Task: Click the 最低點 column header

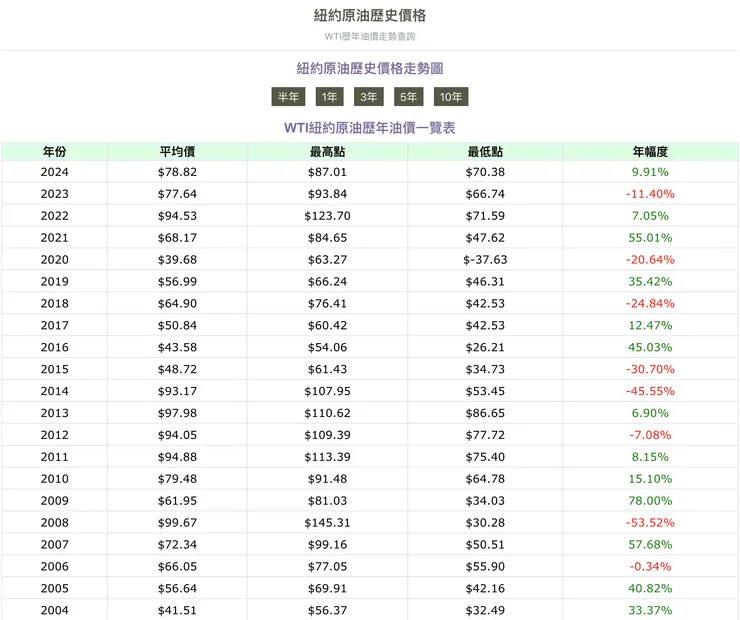Action: pos(485,152)
